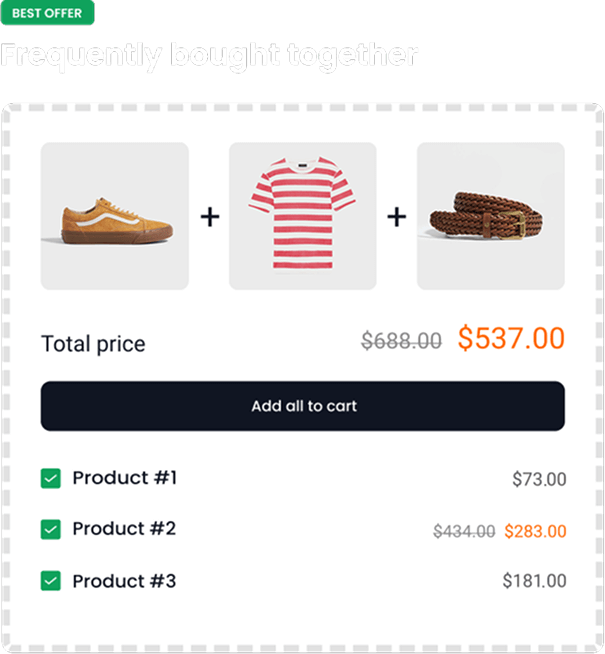Click the $73.00 price of Product #1

coord(539,480)
